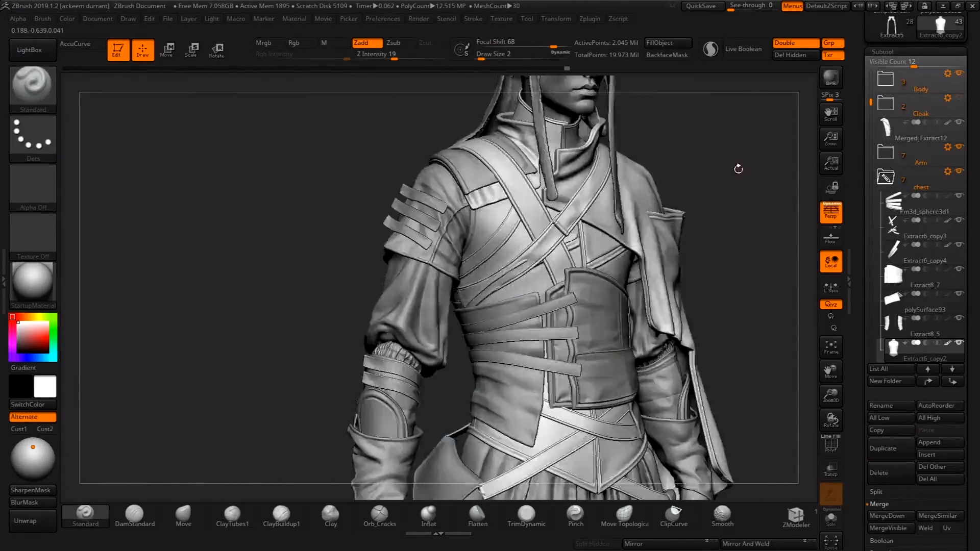Open the Zplugin menu
The width and height of the screenshot is (980, 551).
pyautogui.click(x=590, y=19)
